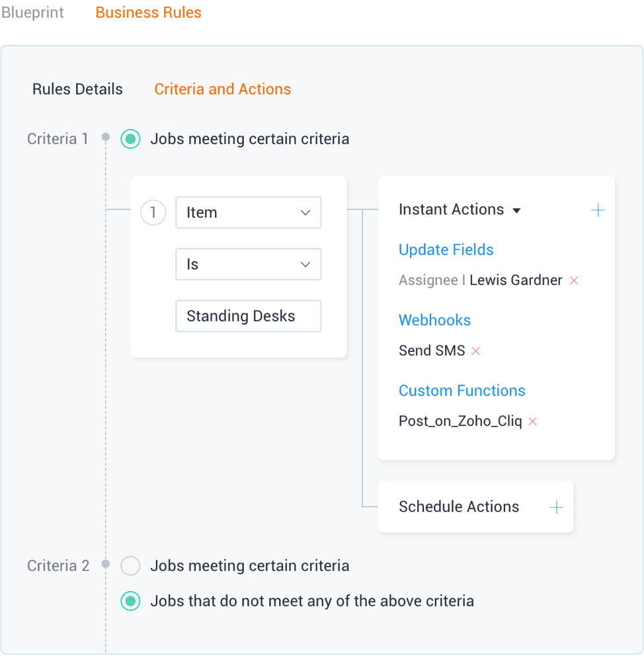
Task: Click the Post_on_Zoho_Cliq function entry
Action: 460,421
